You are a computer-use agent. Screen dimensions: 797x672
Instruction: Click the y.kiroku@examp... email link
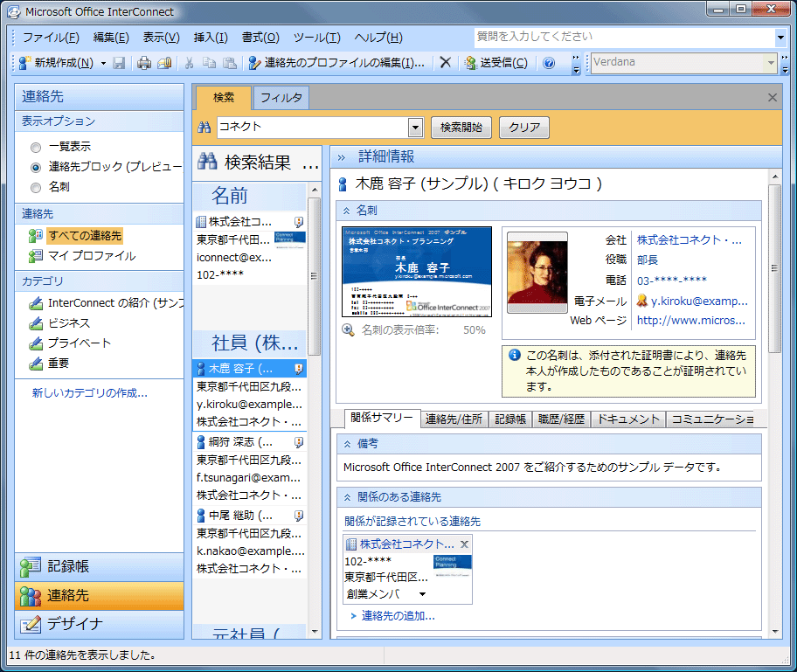pyautogui.click(x=699, y=301)
